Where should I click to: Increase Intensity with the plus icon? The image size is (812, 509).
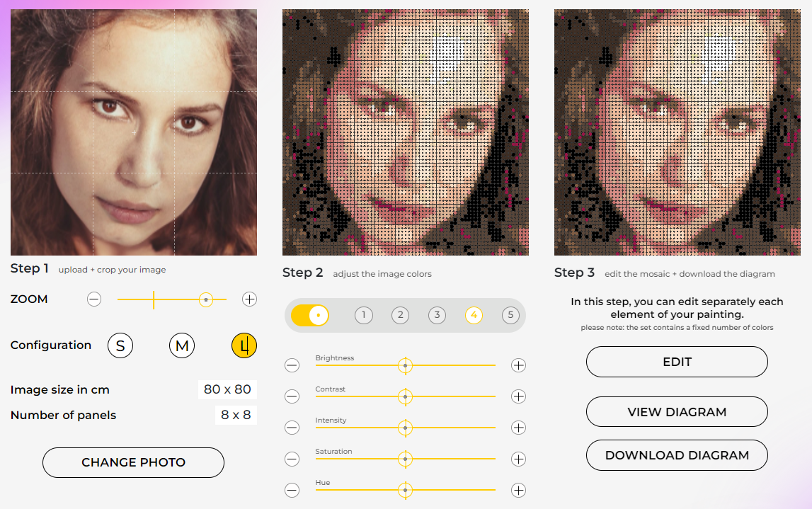pos(519,428)
